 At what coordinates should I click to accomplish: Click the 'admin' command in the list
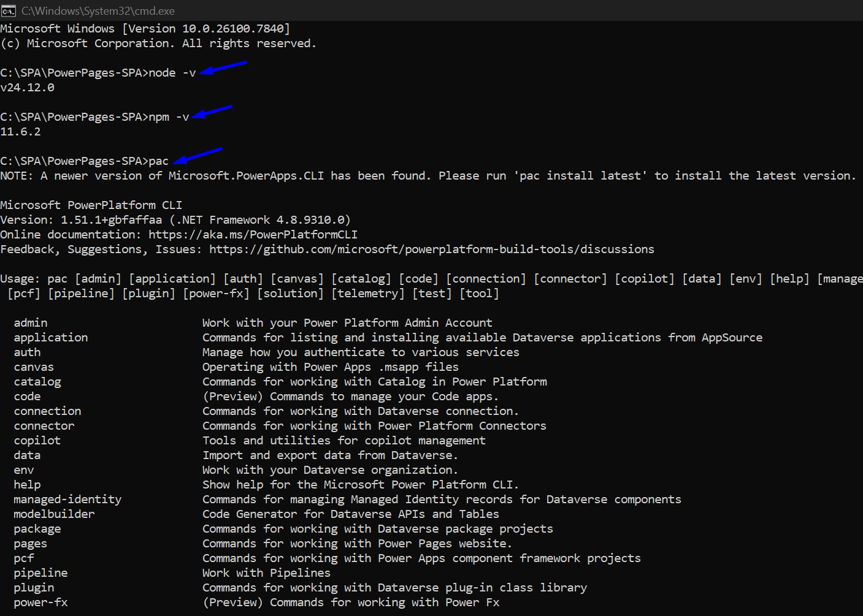point(30,323)
